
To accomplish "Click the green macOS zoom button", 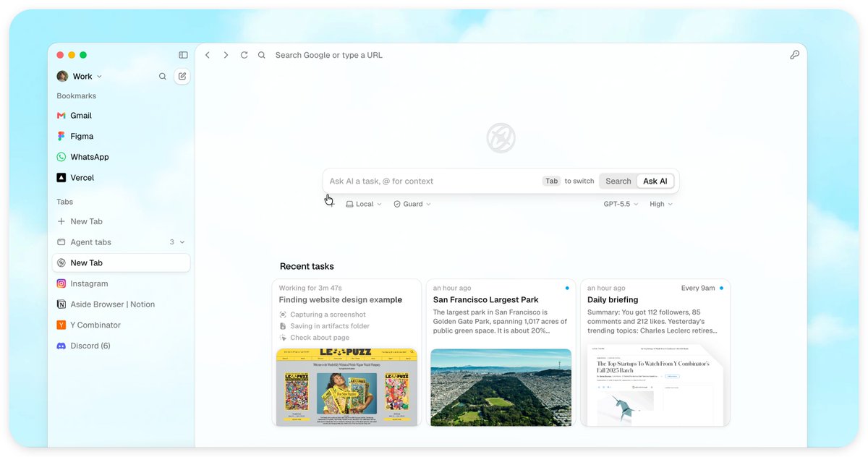I will [x=83, y=55].
